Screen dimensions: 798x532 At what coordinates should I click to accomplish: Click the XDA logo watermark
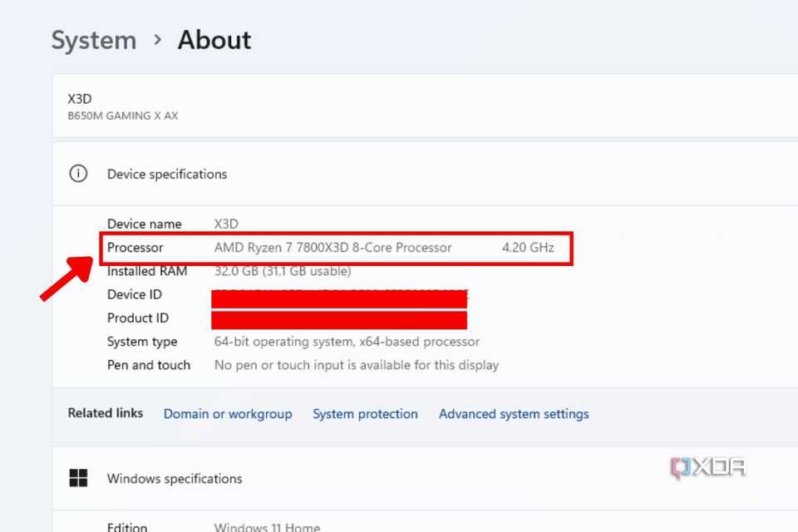point(707,467)
